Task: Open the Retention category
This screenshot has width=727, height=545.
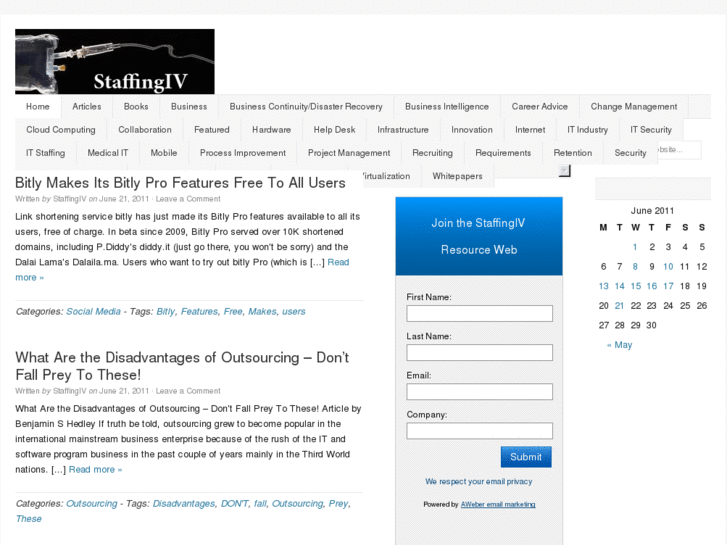Action: point(573,153)
